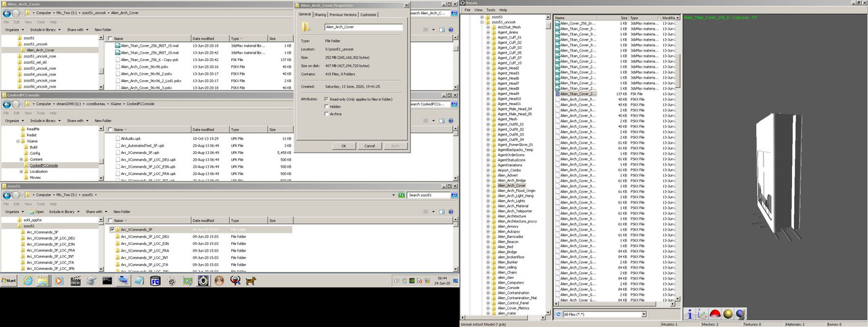Select Alien_Titan_Cover_256_6 - Copy.psk file

(x=149, y=60)
